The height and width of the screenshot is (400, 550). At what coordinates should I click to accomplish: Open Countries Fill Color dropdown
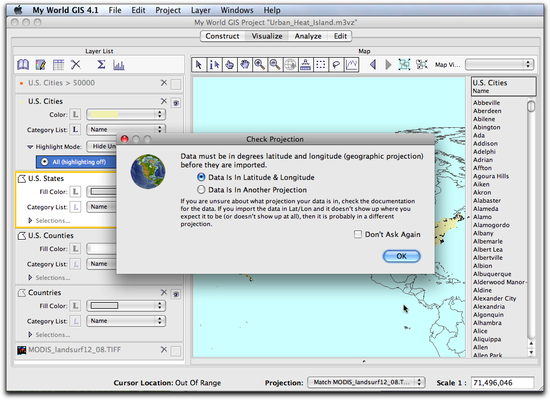[126, 306]
